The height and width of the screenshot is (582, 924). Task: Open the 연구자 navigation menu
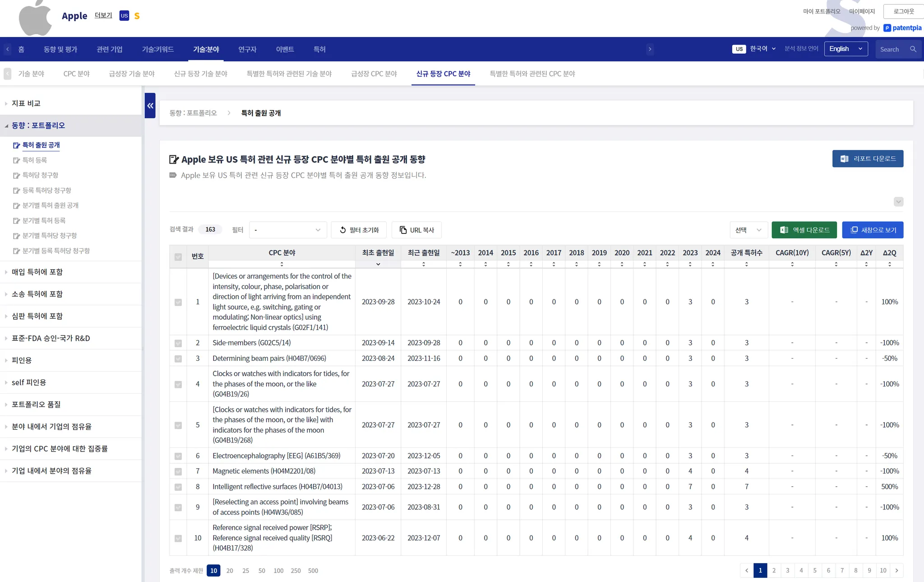click(x=247, y=49)
